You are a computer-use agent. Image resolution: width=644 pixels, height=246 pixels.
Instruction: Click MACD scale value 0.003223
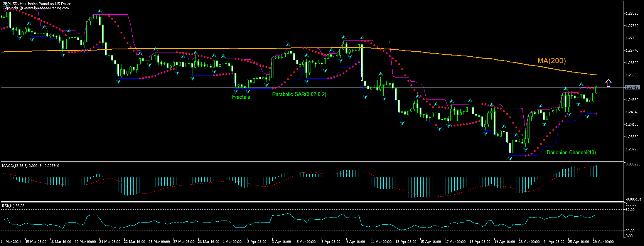pyautogui.click(x=632, y=164)
